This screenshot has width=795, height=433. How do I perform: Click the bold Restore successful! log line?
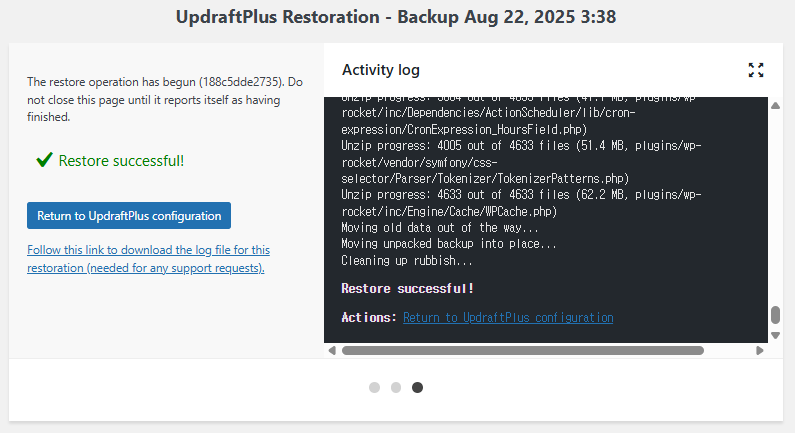408,288
